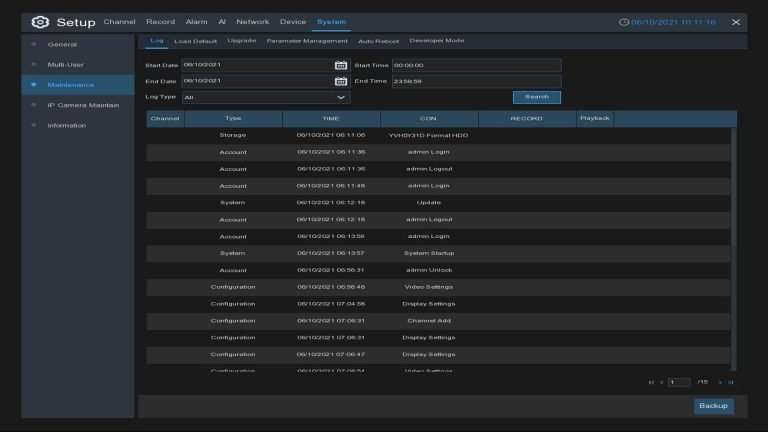
Task: Expand the Log Type dropdown
Action: pos(342,98)
